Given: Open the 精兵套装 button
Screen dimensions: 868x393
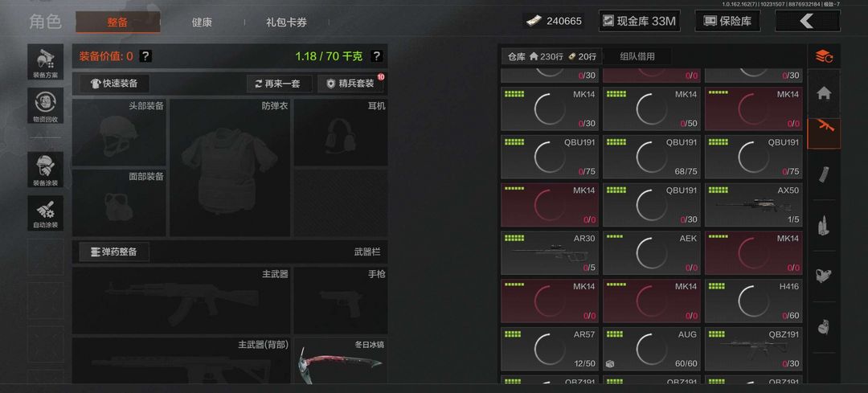Looking at the screenshot, I should (350, 84).
